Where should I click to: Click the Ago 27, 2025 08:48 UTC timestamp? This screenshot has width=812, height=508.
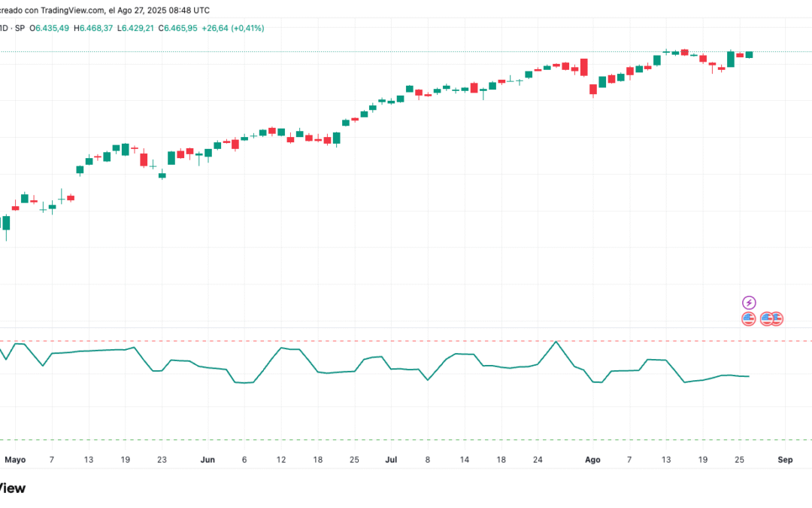[x=162, y=10]
